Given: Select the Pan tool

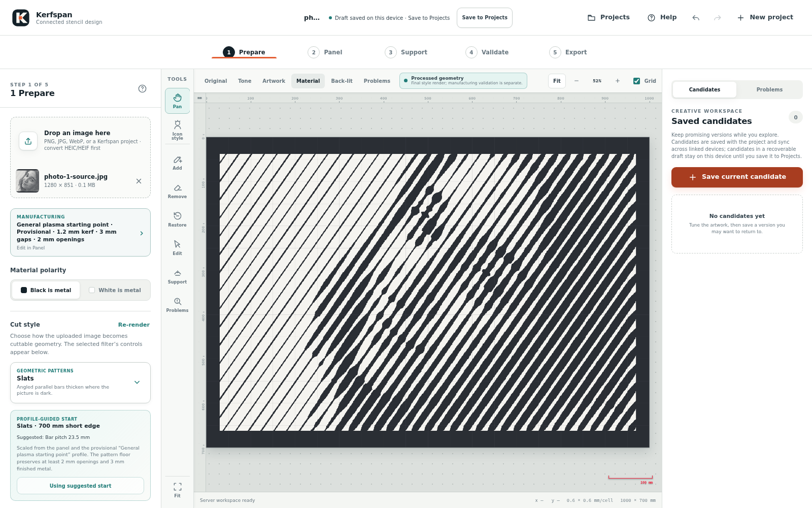Looking at the screenshot, I should [177, 101].
